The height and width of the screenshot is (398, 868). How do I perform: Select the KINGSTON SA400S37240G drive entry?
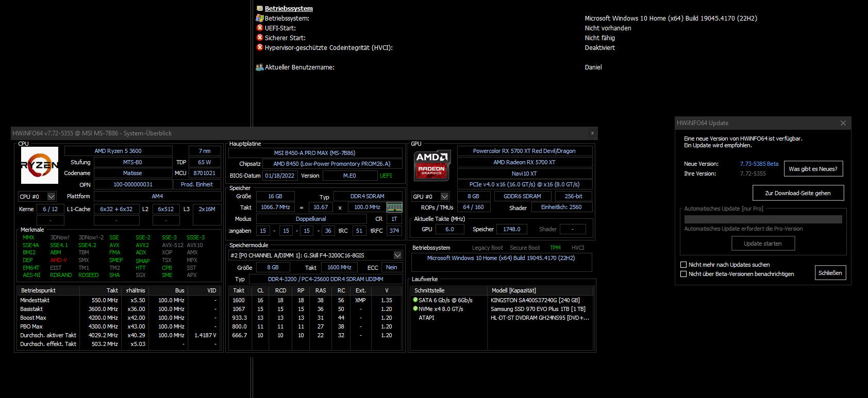[x=535, y=300]
